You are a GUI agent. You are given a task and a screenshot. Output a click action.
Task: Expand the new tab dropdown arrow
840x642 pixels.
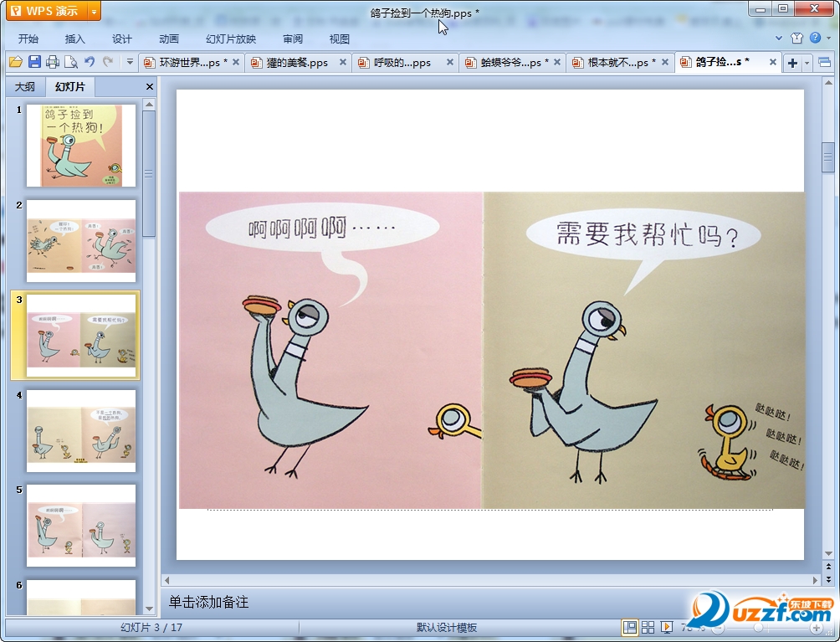(807, 63)
